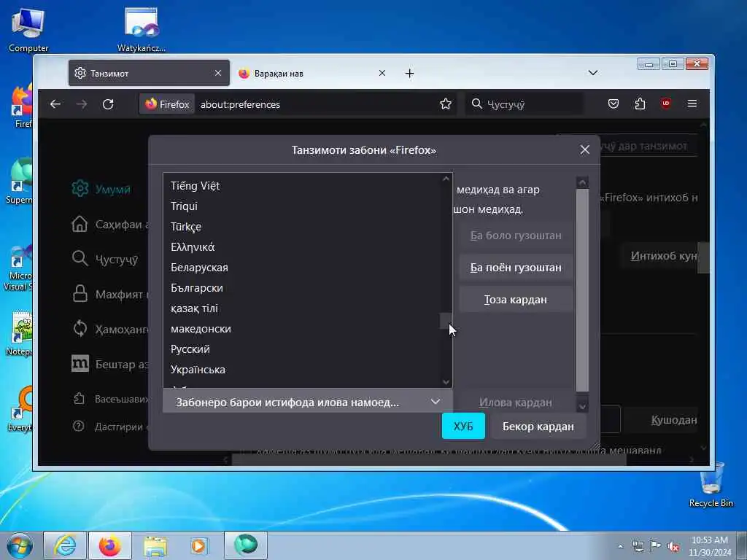Select Türkçe in the language list
Image resolution: width=747 pixels, height=560 pixels.
coord(302,227)
